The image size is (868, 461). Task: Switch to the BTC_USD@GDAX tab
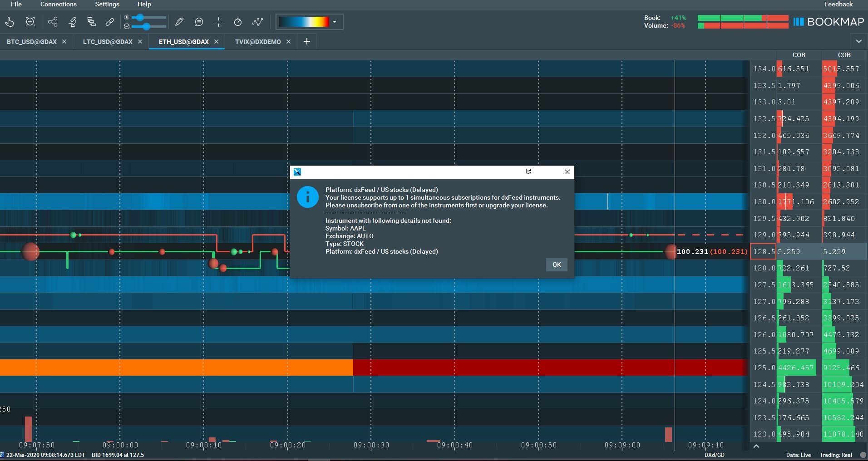click(x=32, y=42)
